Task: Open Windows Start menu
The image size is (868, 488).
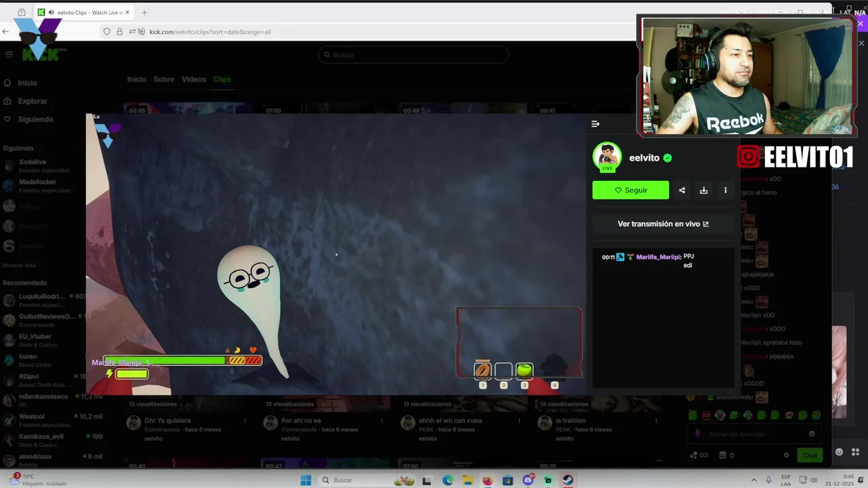Action: (x=306, y=480)
